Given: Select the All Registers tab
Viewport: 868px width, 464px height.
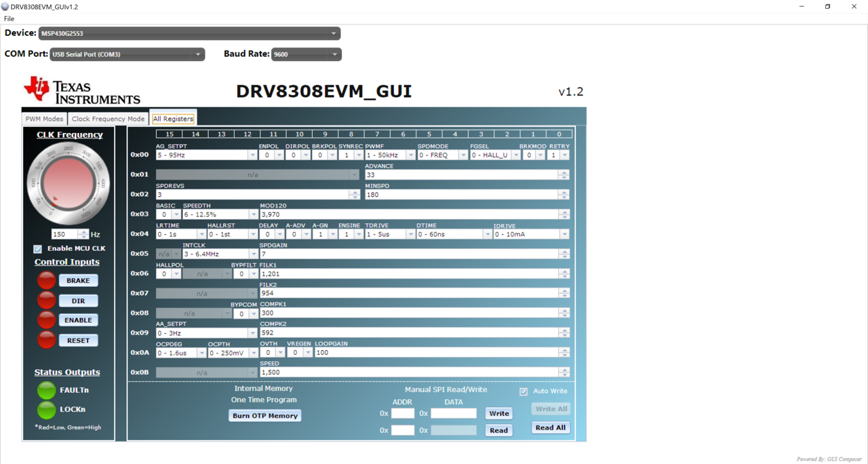Looking at the screenshot, I should point(173,119).
